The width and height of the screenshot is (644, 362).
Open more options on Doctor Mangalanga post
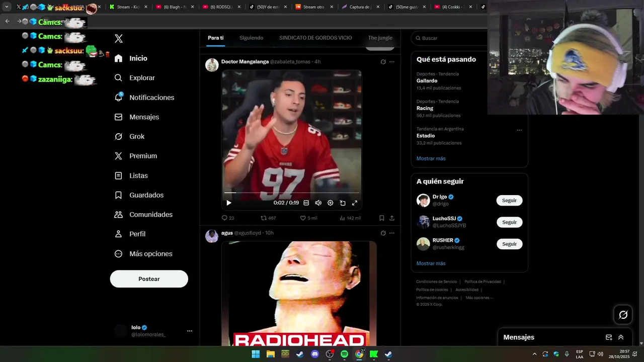392,62
